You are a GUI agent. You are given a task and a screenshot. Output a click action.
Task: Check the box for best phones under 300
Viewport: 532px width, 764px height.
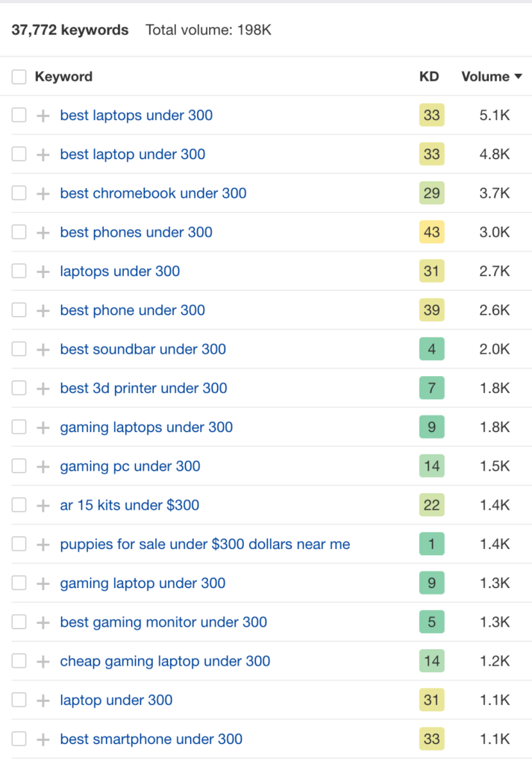tap(19, 232)
